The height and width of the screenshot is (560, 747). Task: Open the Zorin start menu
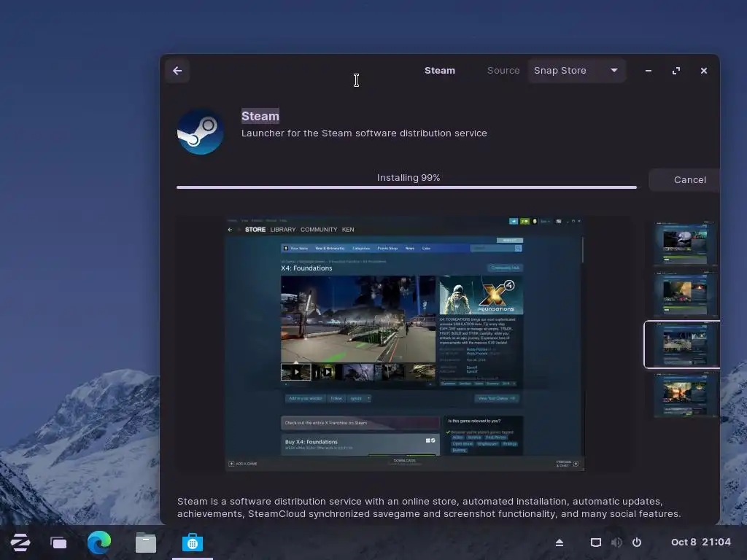point(20,542)
